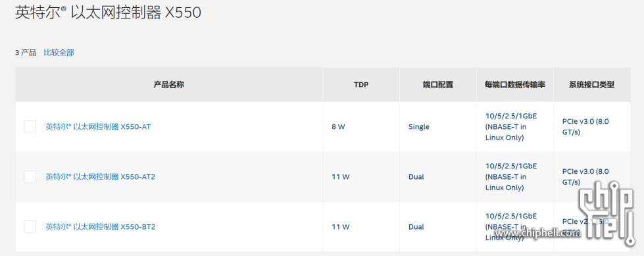Viewport: 644px width, 256px height.
Task: Select the 端口配置 column header
Action: click(438, 85)
